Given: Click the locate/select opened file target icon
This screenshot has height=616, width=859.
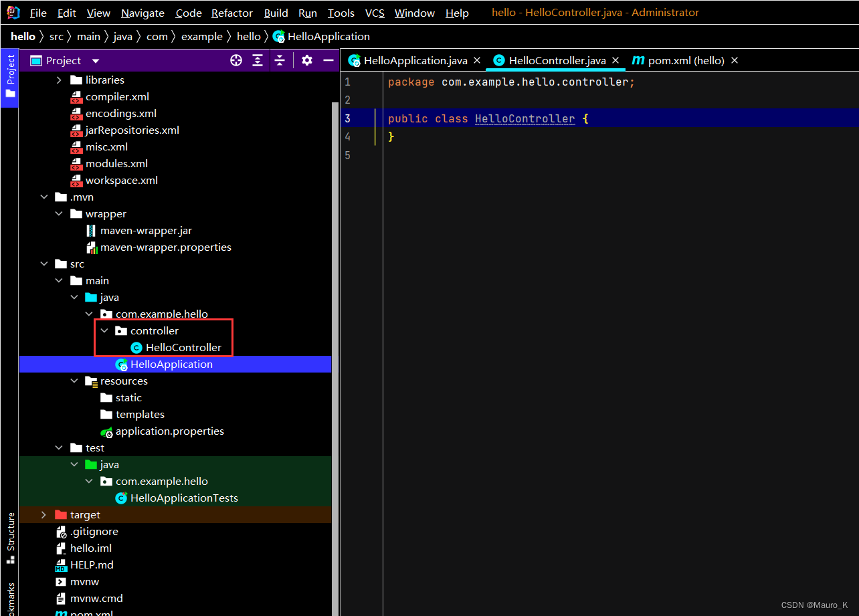Looking at the screenshot, I should [x=236, y=61].
